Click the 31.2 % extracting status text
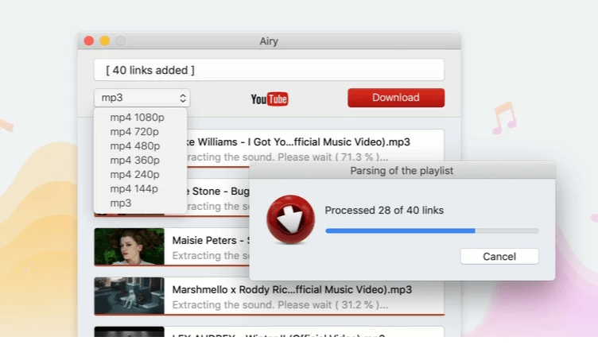The height and width of the screenshot is (364, 598). click(x=280, y=305)
